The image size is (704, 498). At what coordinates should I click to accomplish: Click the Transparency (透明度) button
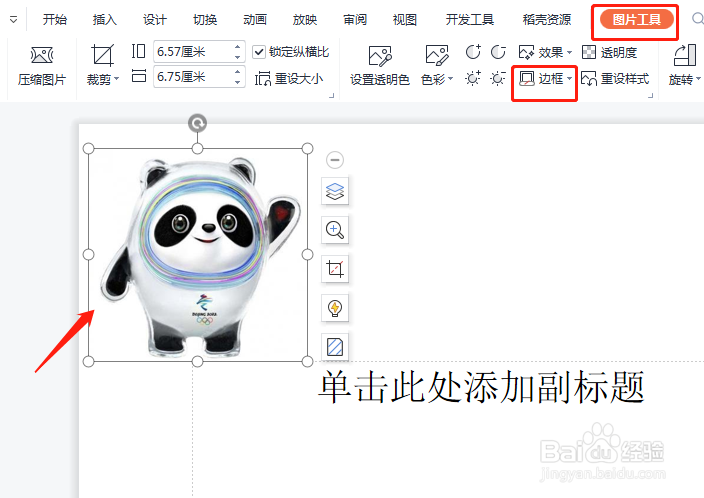[x=609, y=53]
